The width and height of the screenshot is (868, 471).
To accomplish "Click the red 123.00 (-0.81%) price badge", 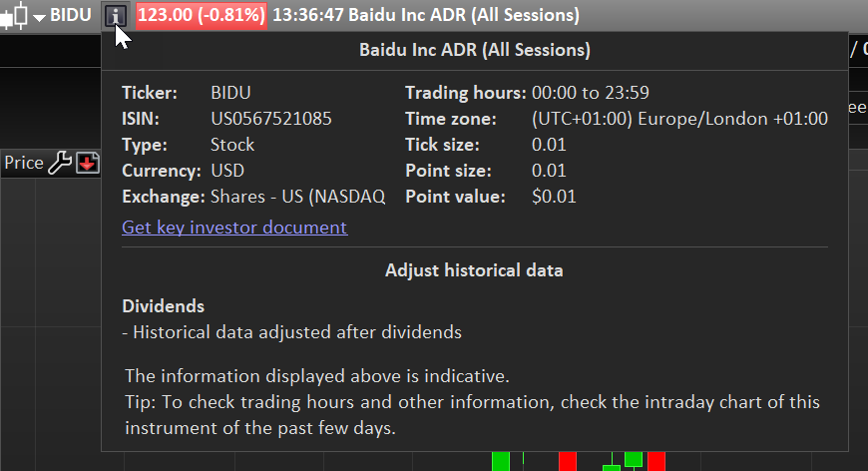I will click(201, 16).
